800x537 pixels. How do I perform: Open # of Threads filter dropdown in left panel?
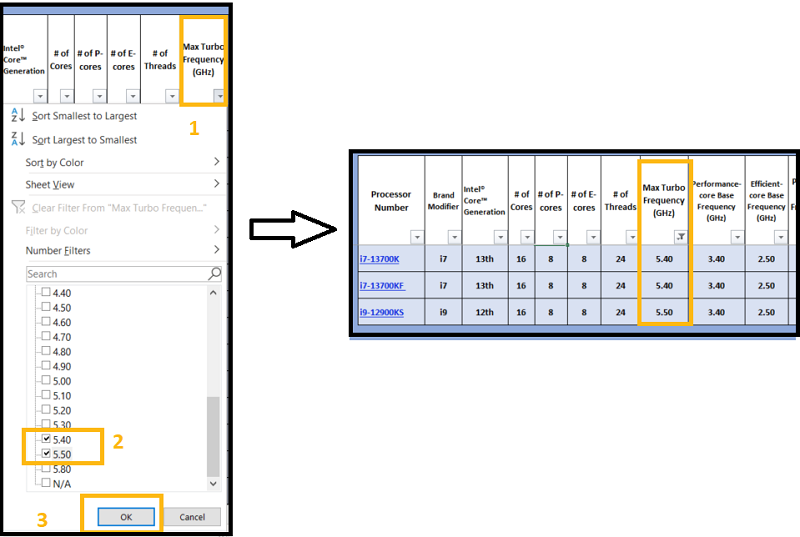tap(172, 96)
